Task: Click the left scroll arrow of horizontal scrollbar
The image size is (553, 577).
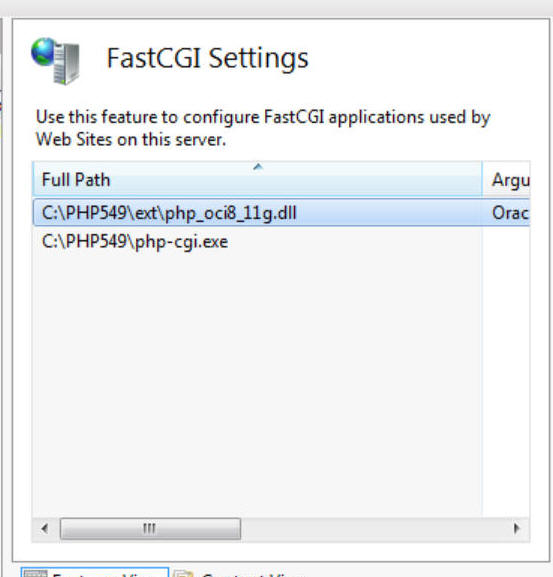Action: tap(45, 529)
